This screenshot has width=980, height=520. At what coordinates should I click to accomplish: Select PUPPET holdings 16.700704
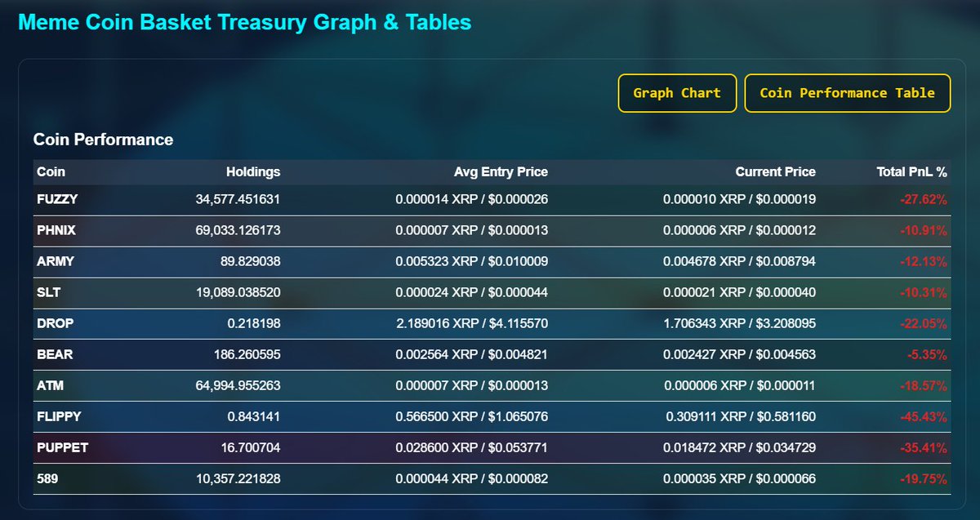point(250,447)
